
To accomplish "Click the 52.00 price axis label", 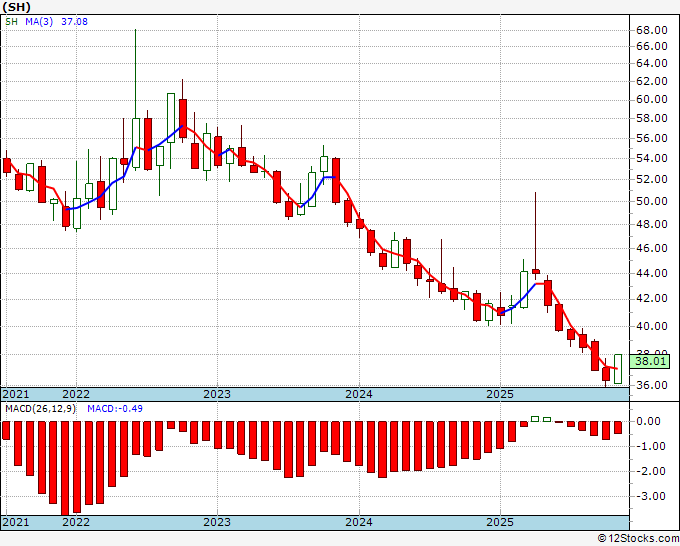I will tap(651, 179).
